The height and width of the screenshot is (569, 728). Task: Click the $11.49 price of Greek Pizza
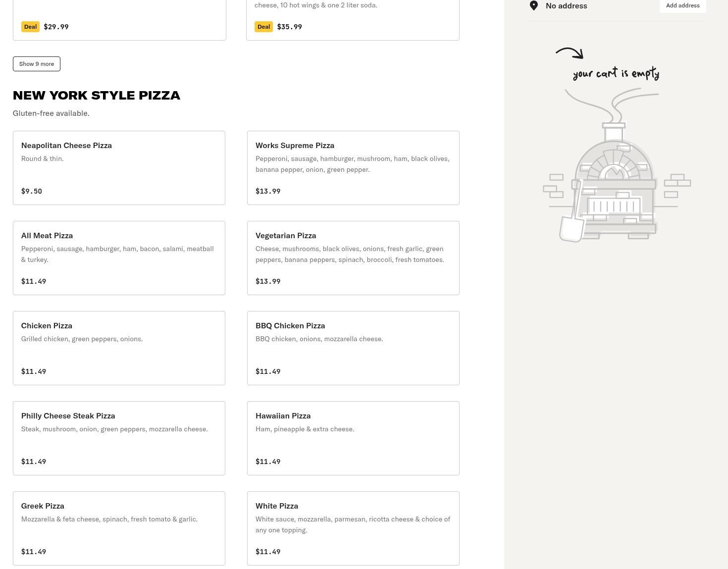tap(34, 552)
